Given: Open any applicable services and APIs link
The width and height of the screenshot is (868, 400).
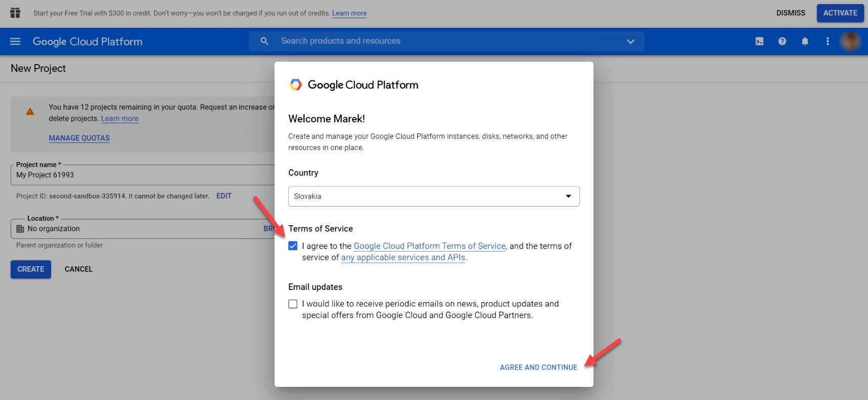Looking at the screenshot, I should pyautogui.click(x=403, y=258).
